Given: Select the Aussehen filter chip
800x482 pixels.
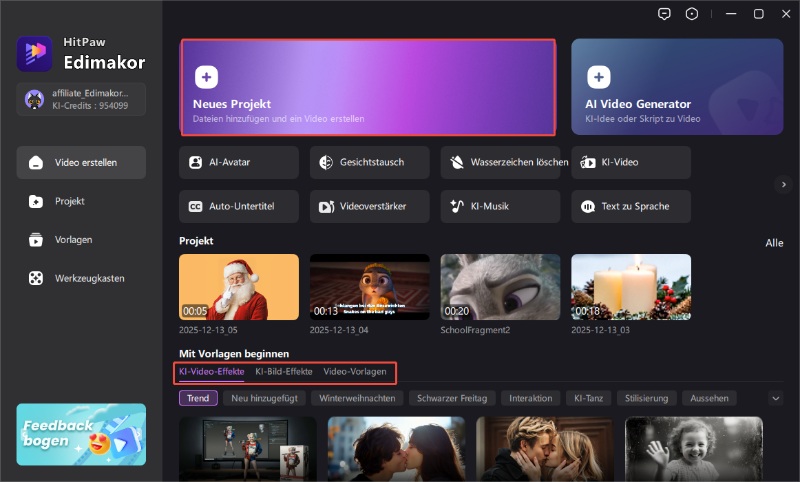Looking at the screenshot, I should (x=709, y=398).
